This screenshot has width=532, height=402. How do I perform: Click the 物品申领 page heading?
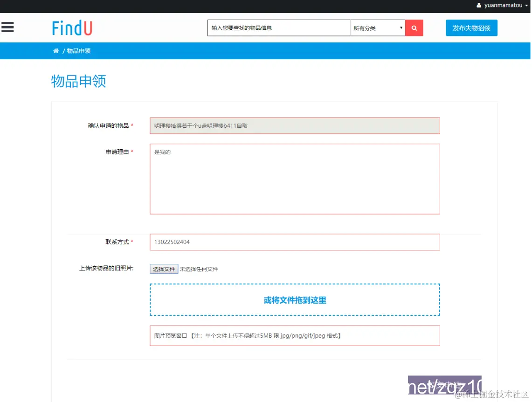[78, 82]
